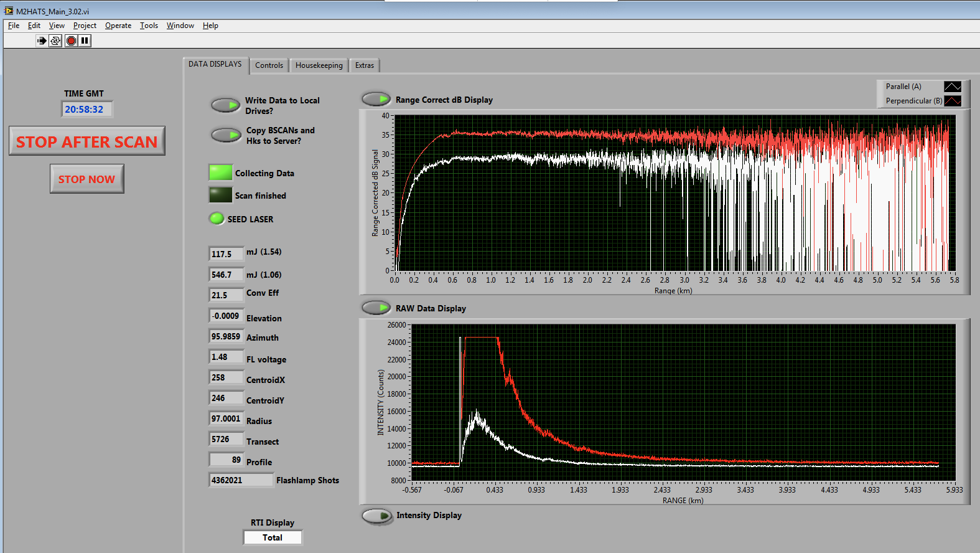980x553 pixels.
Task: Toggle the Intensity Display switch
Action: [376, 516]
